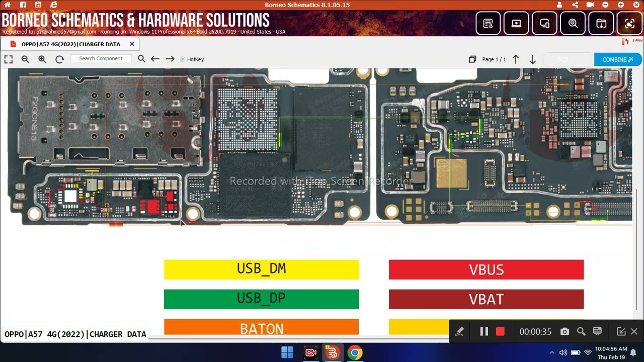Open the Facebook icon in title bar

pyautogui.click(x=23, y=5)
